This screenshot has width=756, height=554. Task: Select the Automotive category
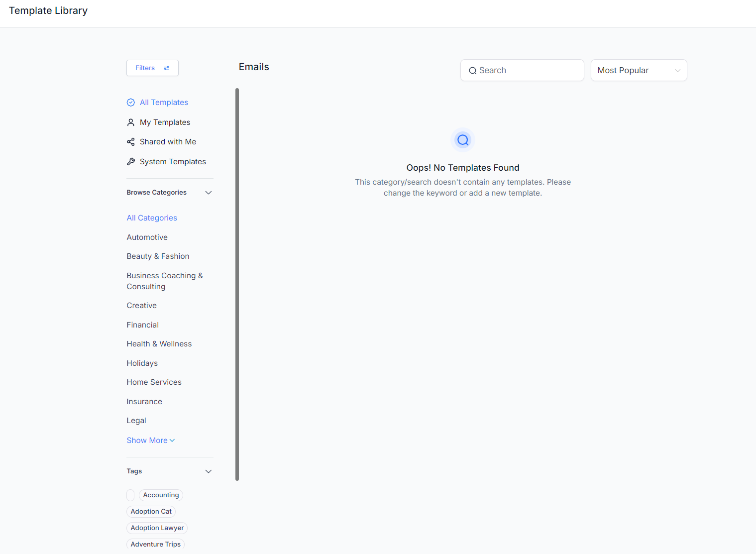pos(147,237)
